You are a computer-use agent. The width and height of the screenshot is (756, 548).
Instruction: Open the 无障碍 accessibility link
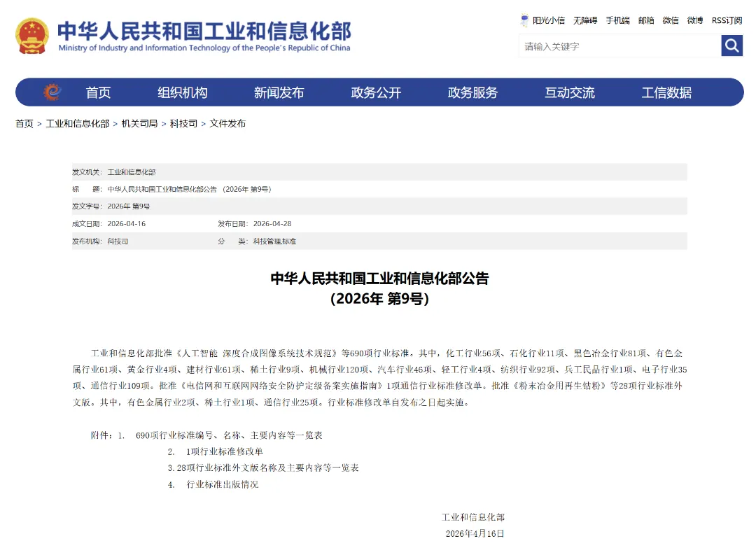coord(584,20)
